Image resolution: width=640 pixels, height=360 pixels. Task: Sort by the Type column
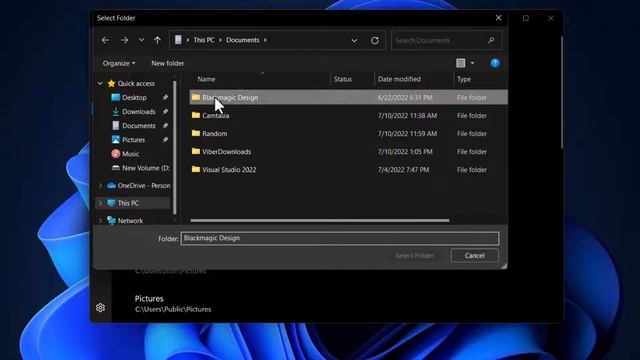(x=464, y=79)
